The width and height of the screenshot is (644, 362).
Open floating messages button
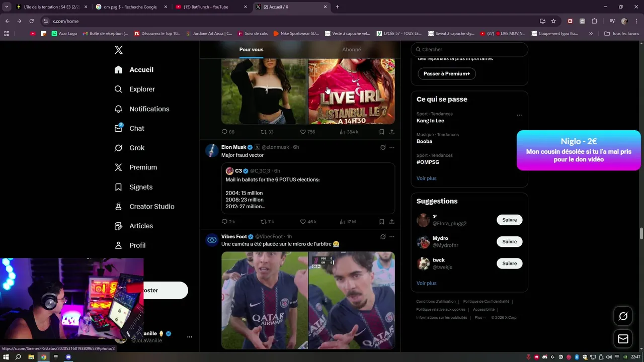pos(623,339)
